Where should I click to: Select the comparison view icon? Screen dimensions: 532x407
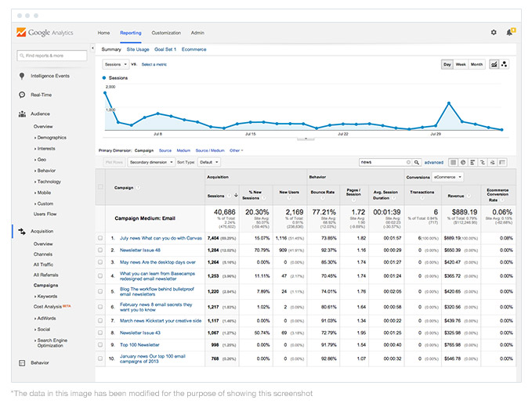point(482,162)
